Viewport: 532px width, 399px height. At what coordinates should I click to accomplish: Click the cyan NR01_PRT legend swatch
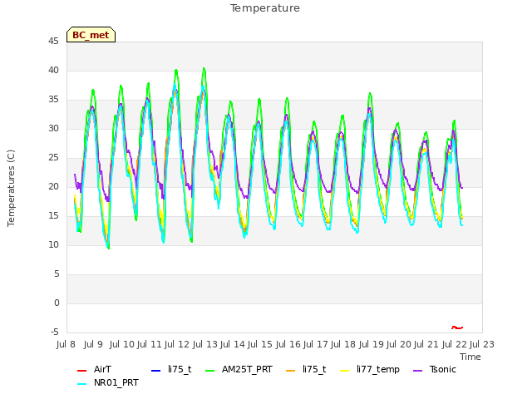point(81,384)
